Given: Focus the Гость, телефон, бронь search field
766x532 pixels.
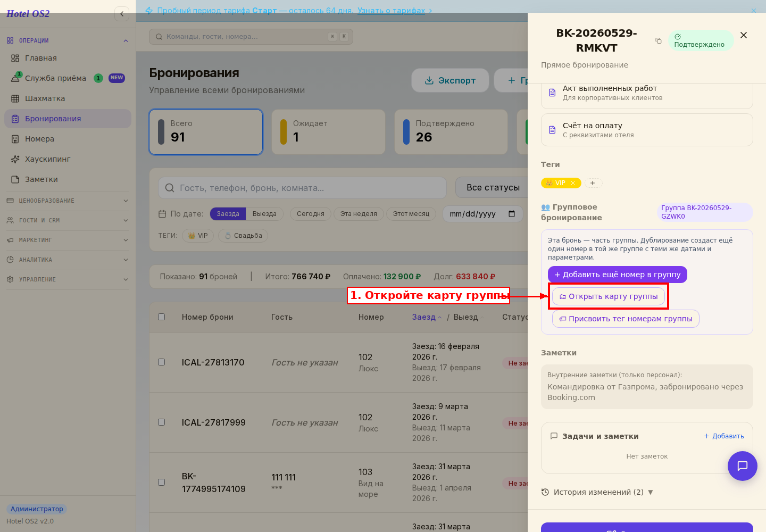Looking at the screenshot, I should point(302,188).
